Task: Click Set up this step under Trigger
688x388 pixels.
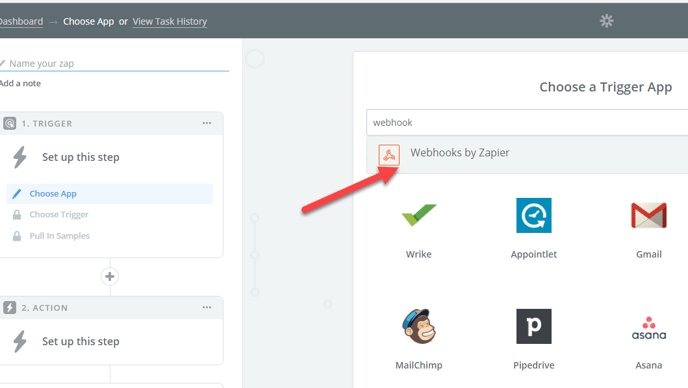Action: 81,157
